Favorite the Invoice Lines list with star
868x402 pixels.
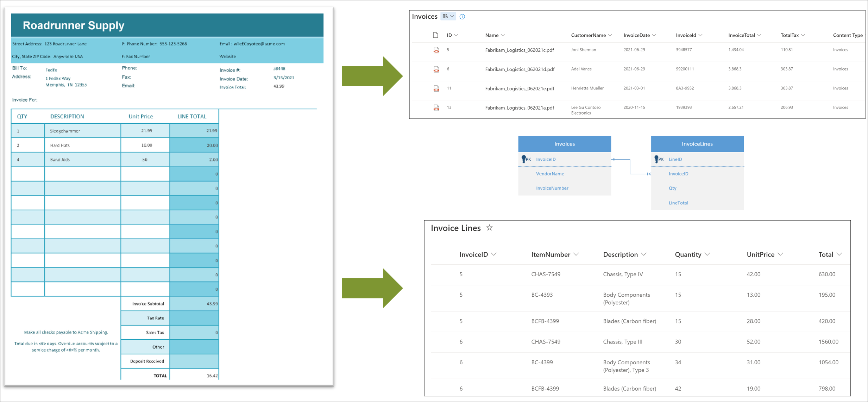pos(489,228)
